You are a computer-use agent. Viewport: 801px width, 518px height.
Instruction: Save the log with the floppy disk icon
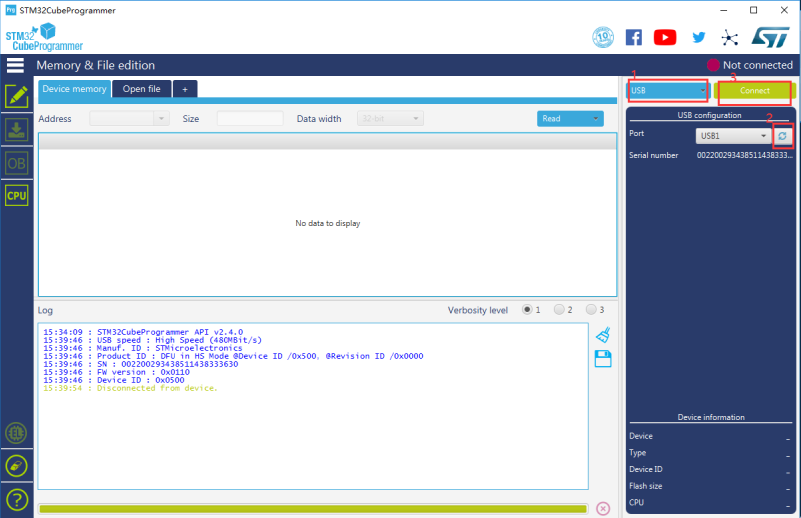click(603, 359)
